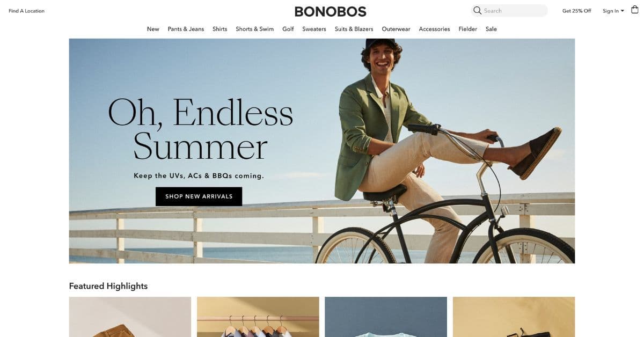Visit the Fielder section
Image resolution: width=644 pixels, height=337 pixels.
(467, 29)
